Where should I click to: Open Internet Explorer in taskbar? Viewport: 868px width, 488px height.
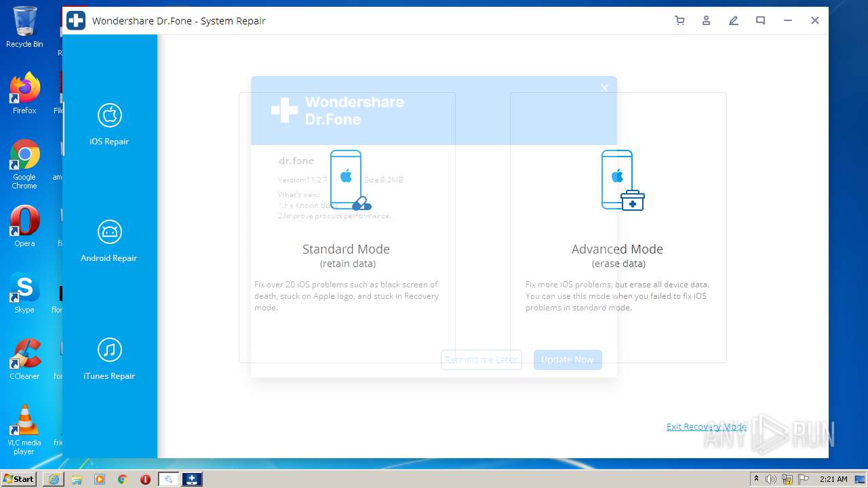(x=54, y=479)
